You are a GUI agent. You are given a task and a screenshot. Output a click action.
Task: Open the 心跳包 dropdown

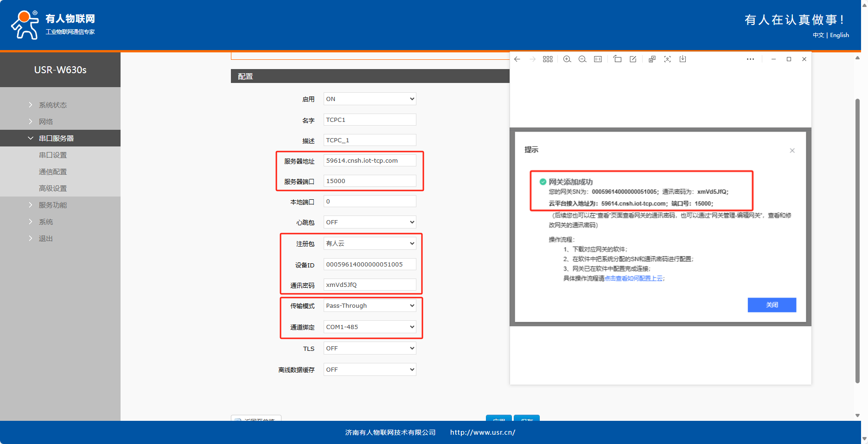pyautogui.click(x=370, y=222)
